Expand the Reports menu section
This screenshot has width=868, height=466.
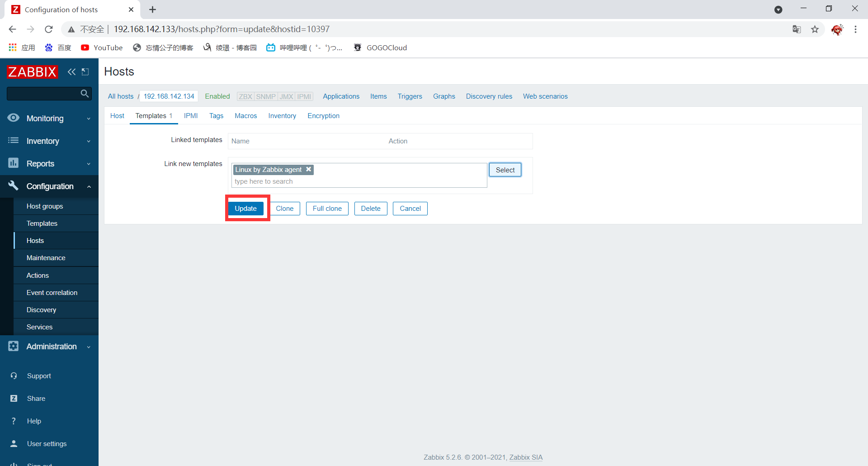pyautogui.click(x=89, y=164)
